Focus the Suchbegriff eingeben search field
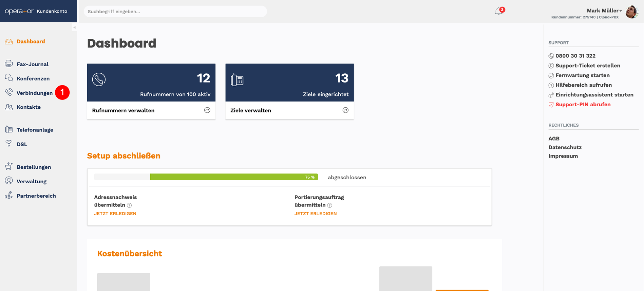Image resolution: width=644 pixels, height=291 pixels. [175, 12]
